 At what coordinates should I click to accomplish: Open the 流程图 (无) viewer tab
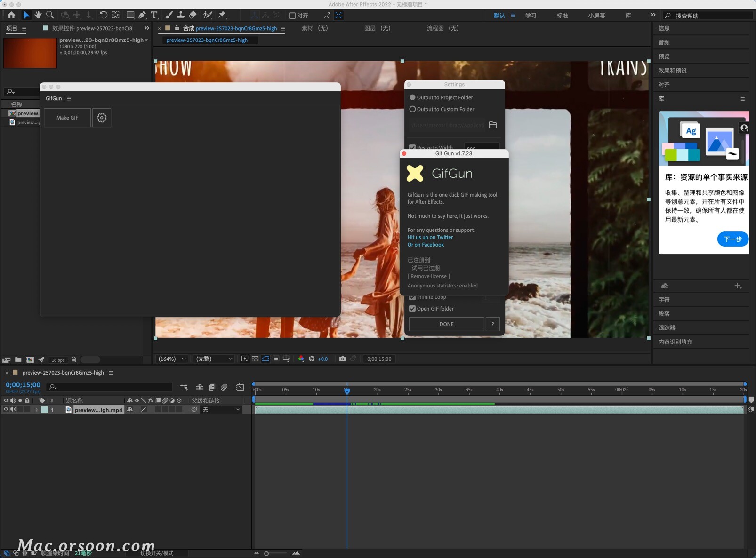442,28
